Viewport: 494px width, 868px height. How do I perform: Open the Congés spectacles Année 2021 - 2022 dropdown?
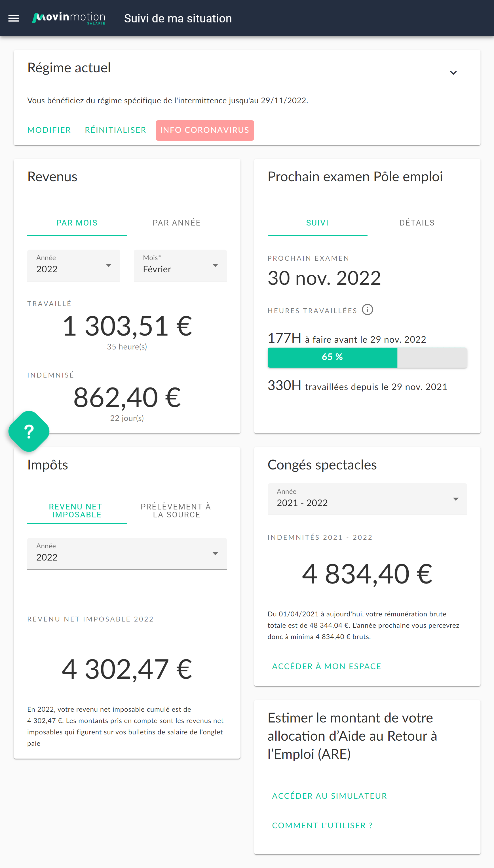coord(368,499)
